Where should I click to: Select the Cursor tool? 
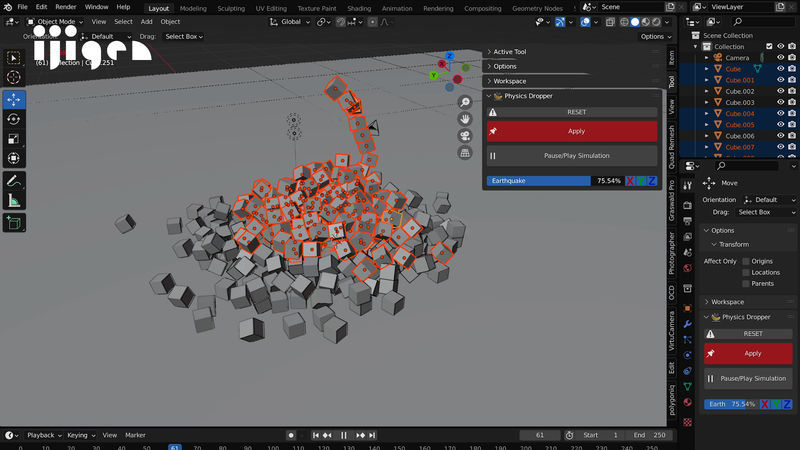14,77
